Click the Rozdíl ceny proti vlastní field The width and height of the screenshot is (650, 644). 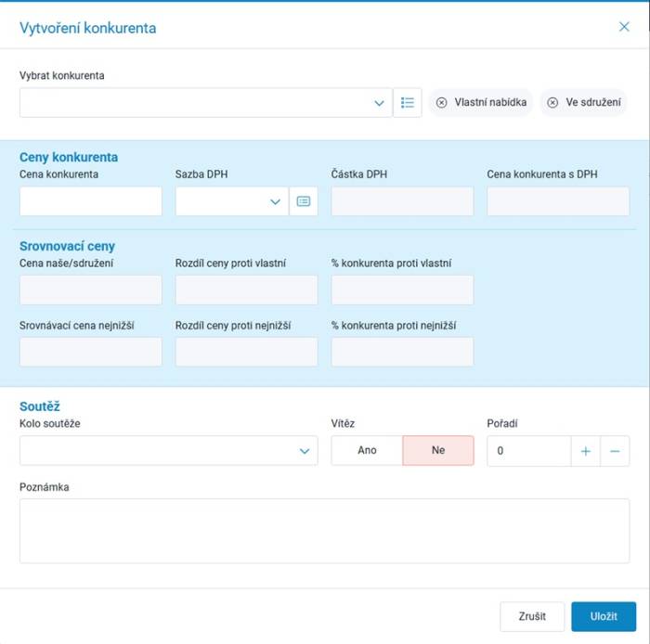click(247, 290)
